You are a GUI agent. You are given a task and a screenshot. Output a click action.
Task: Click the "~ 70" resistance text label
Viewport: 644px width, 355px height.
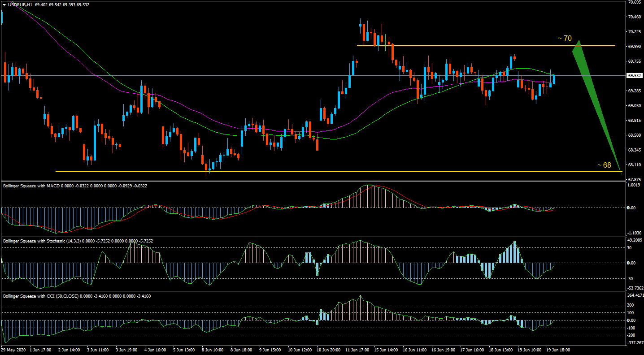click(565, 39)
